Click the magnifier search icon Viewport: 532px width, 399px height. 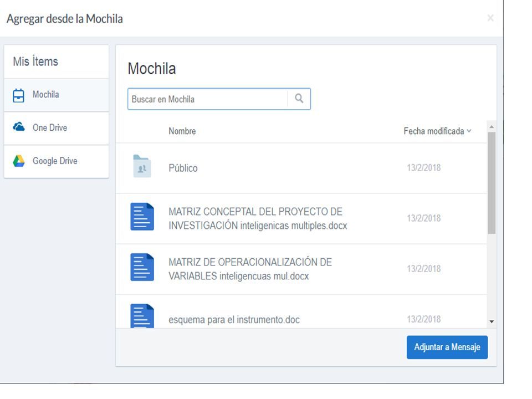pos(299,99)
